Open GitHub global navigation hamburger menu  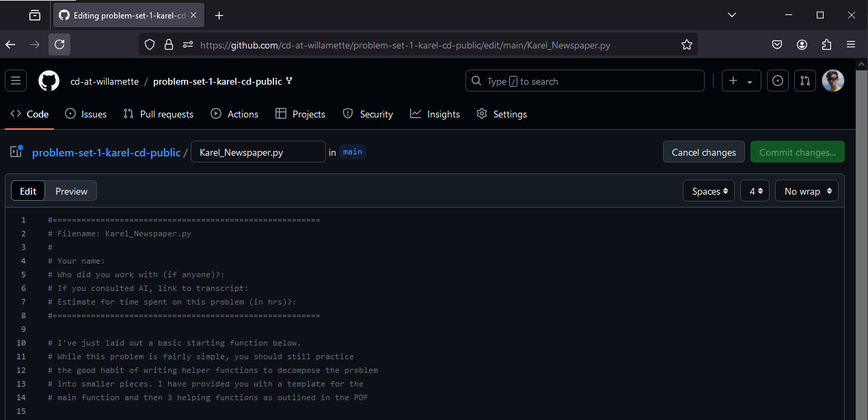point(16,81)
